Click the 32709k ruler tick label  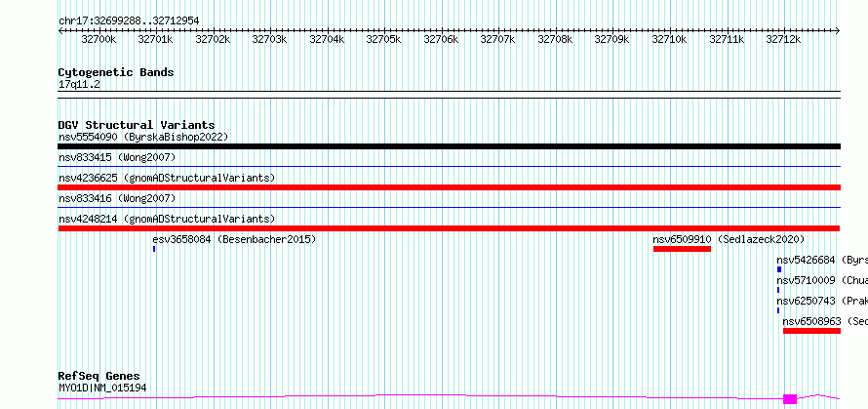pyautogui.click(x=612, y=39)
